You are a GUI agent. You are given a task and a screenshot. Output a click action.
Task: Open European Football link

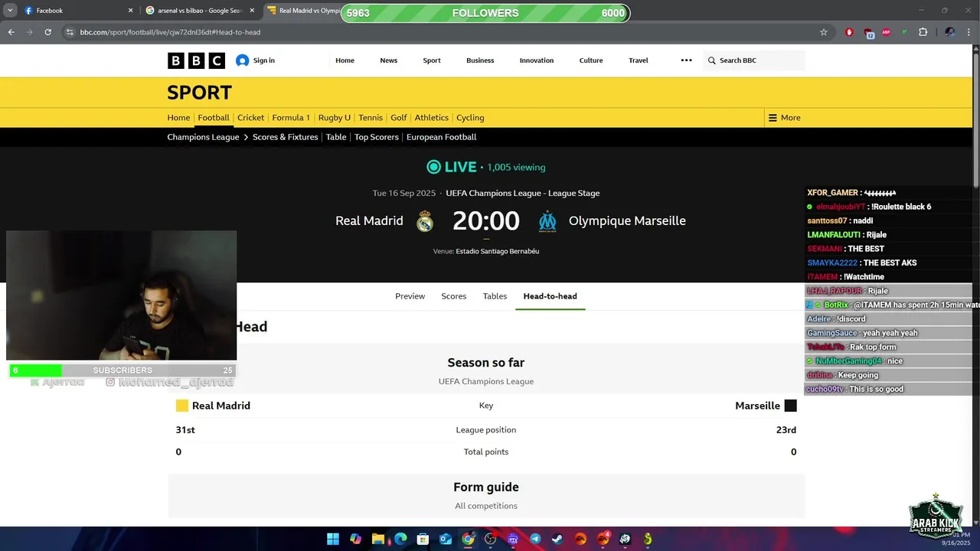[x=441, y=137]
